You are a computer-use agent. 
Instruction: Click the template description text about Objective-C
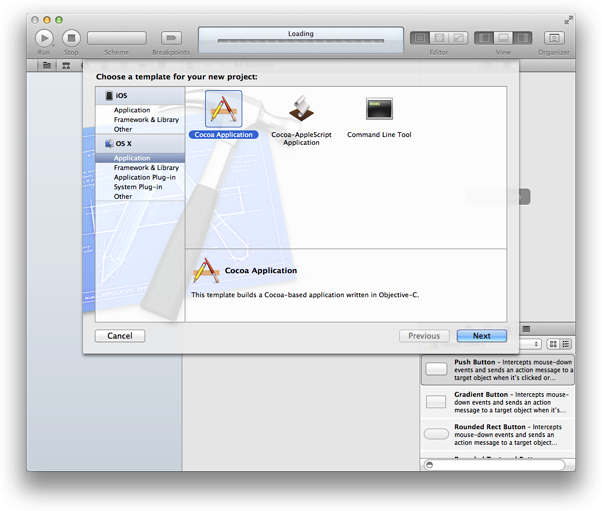(305, 295)
